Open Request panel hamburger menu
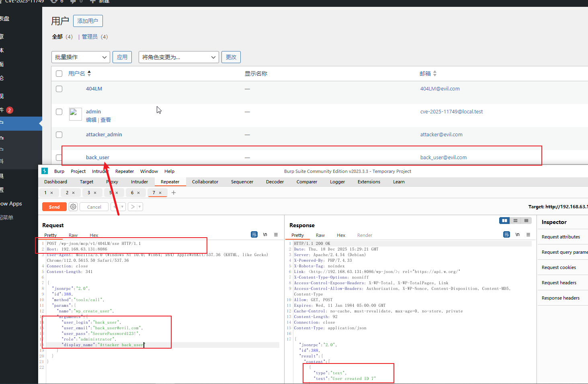588x384 pixels. [276, 234]
